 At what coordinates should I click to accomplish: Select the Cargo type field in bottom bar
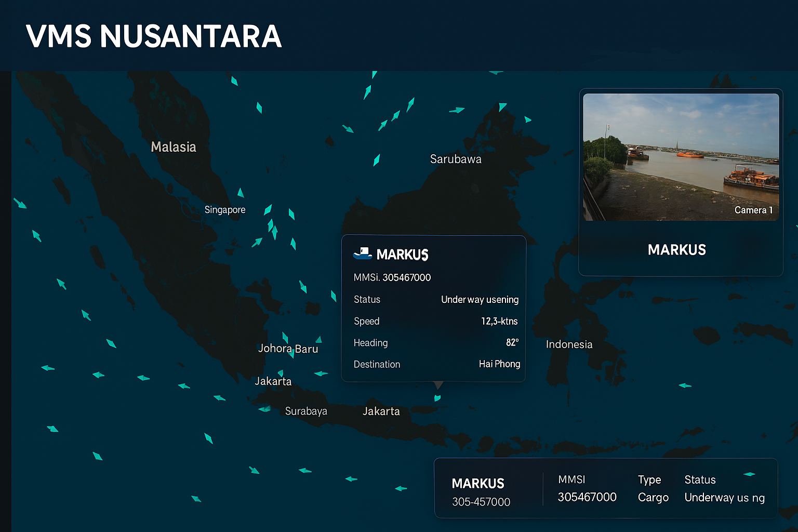point(653,498)
